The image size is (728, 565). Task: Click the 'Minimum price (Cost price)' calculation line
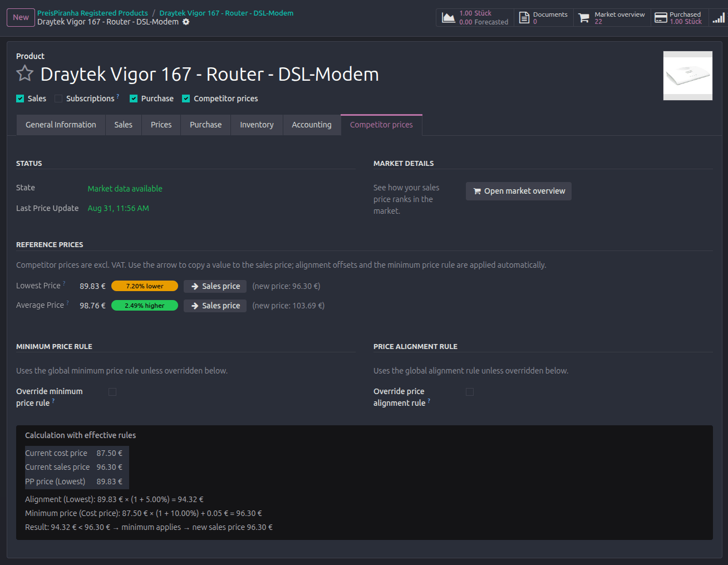[x=144, y=513]
